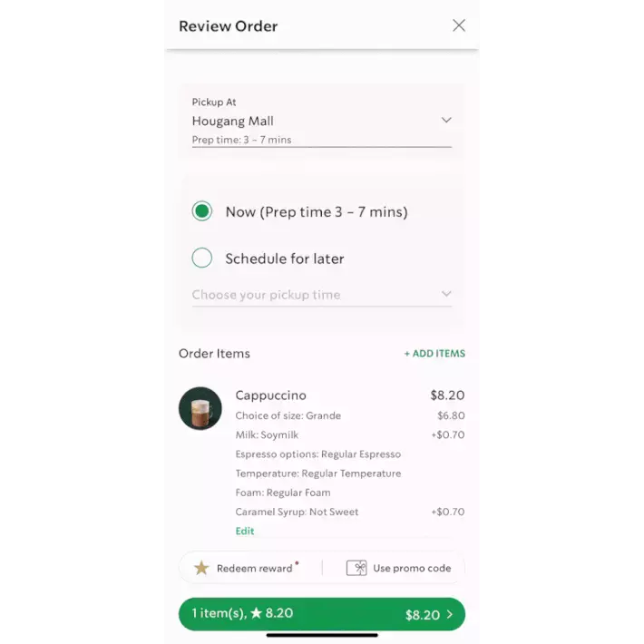Select the Schedule for later option
This screenshot has height=644, width=644.
(202, 258)
